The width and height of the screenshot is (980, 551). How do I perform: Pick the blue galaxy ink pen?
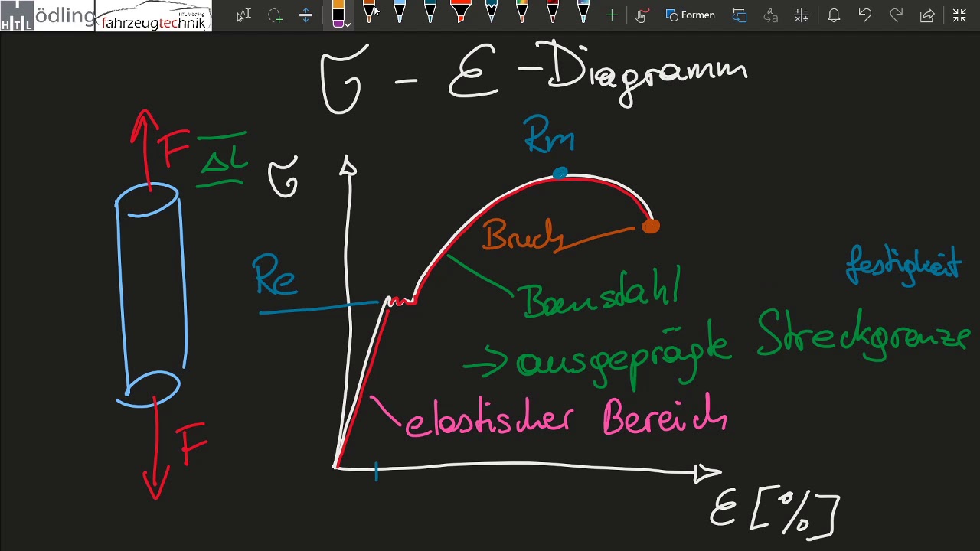point(583,12)
